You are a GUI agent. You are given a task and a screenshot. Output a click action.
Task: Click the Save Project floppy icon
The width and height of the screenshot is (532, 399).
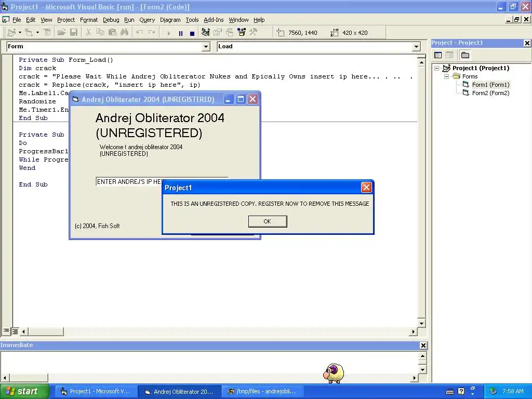[74, 33]
